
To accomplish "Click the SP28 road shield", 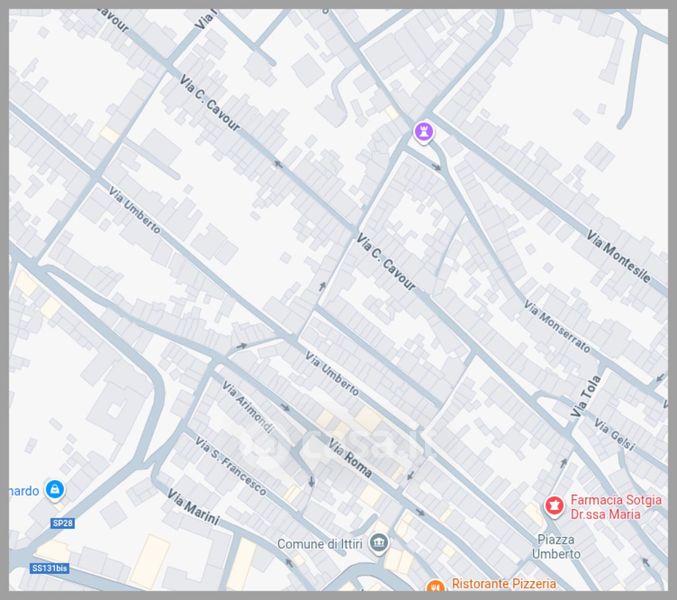I will (x=63, y=523).
